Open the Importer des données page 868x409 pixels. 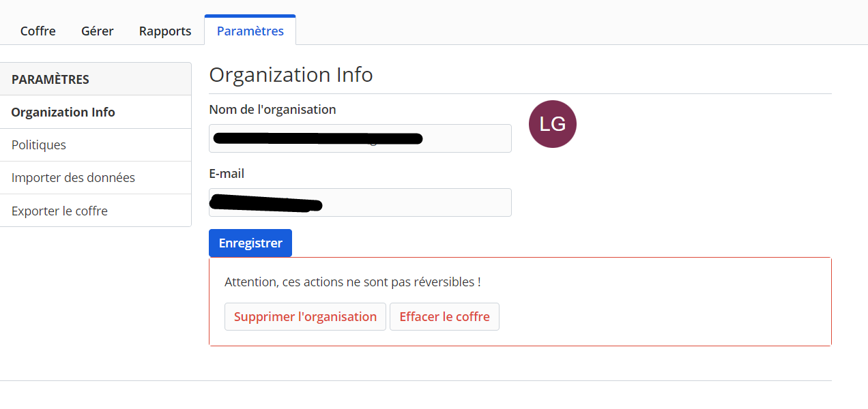(x=72, y=177)
